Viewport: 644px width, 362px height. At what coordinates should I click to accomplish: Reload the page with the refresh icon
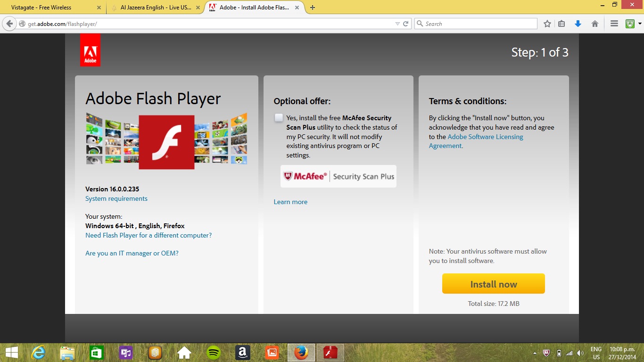coord(405,24)
